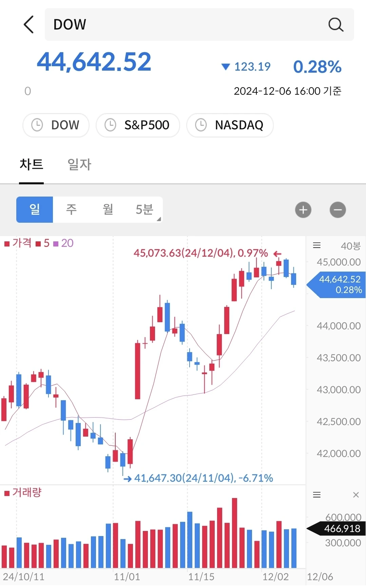Image resolution: width=366 pixels, height=588 pixels.
Task: Open the 차트 tab
Action: 31,164
